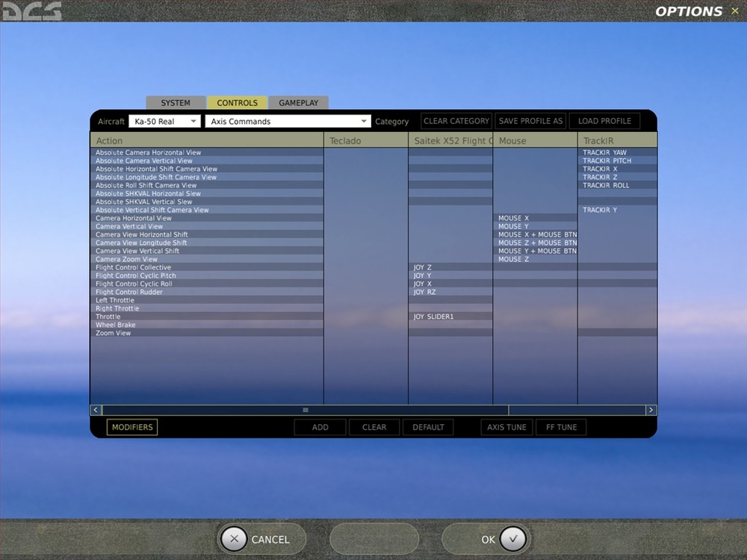Click the DCS logo
747x560 pixels.
pyautogui.click(x=33, y=10)
